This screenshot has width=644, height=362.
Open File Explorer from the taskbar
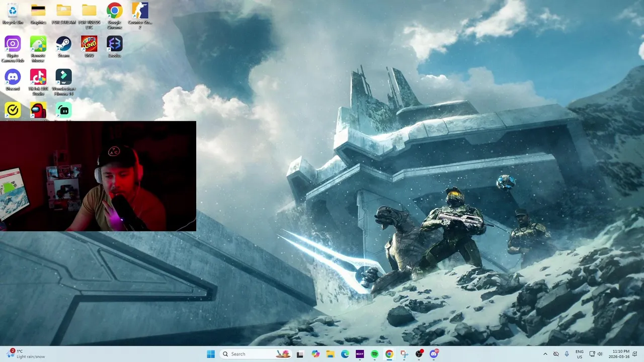(330, 354)
